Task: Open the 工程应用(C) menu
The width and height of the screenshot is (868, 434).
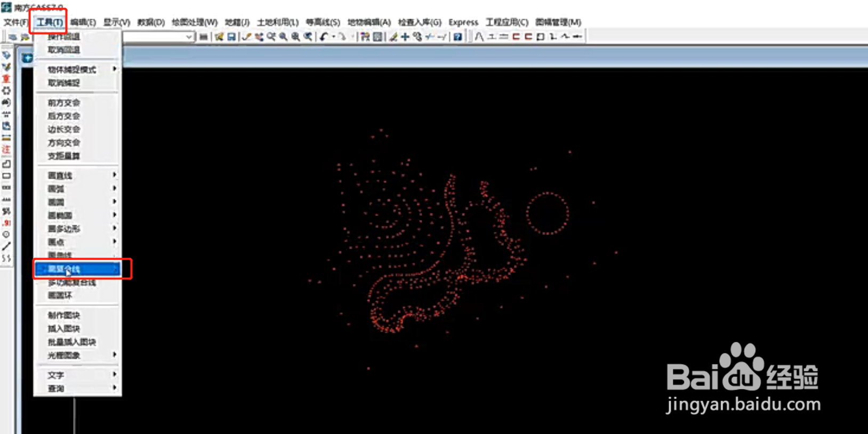Action: click(x=507, y=22)
